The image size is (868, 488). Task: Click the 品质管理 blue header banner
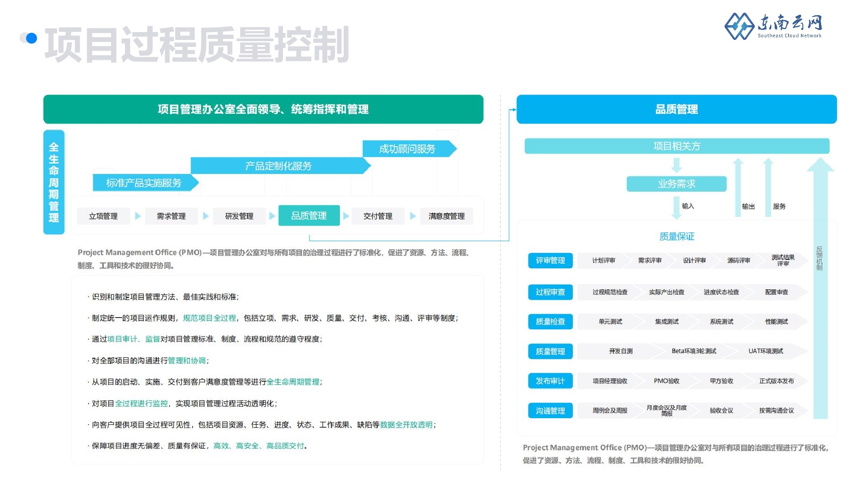point(676,109)
